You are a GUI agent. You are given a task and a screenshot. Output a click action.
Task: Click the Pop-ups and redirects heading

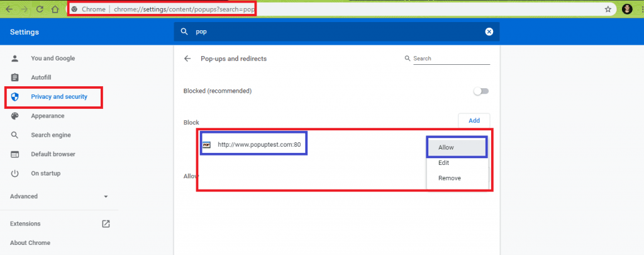click(234, 59)
